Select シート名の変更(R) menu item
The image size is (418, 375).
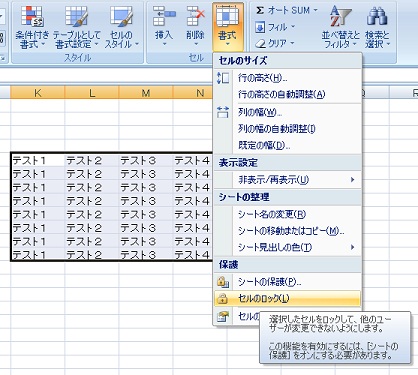(x=287, y=214)
